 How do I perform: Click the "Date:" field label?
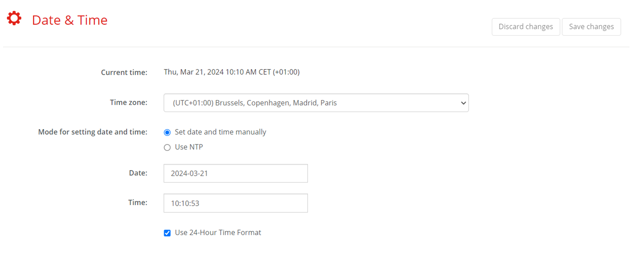click(x=138, y=173)
